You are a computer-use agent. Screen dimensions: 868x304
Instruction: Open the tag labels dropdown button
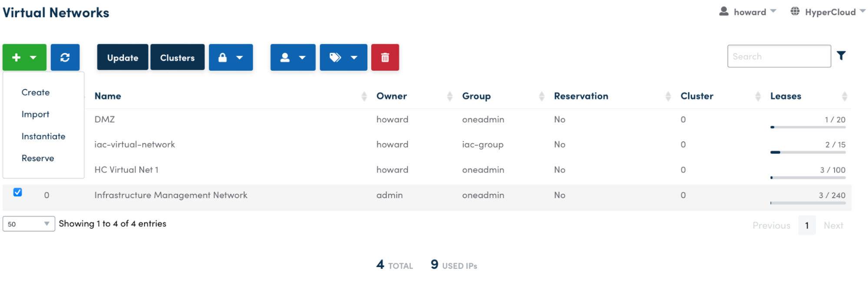click(343, 57)
